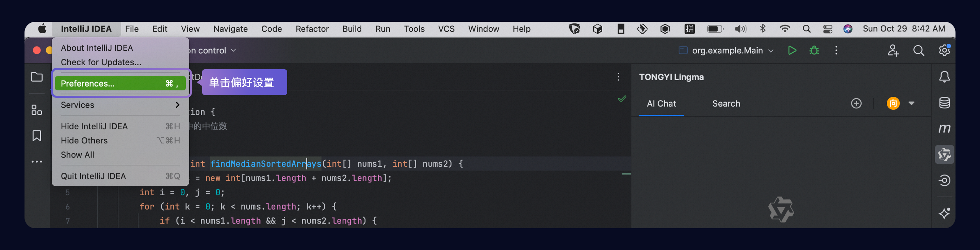Open the Code menu

(x=272, y=29)
